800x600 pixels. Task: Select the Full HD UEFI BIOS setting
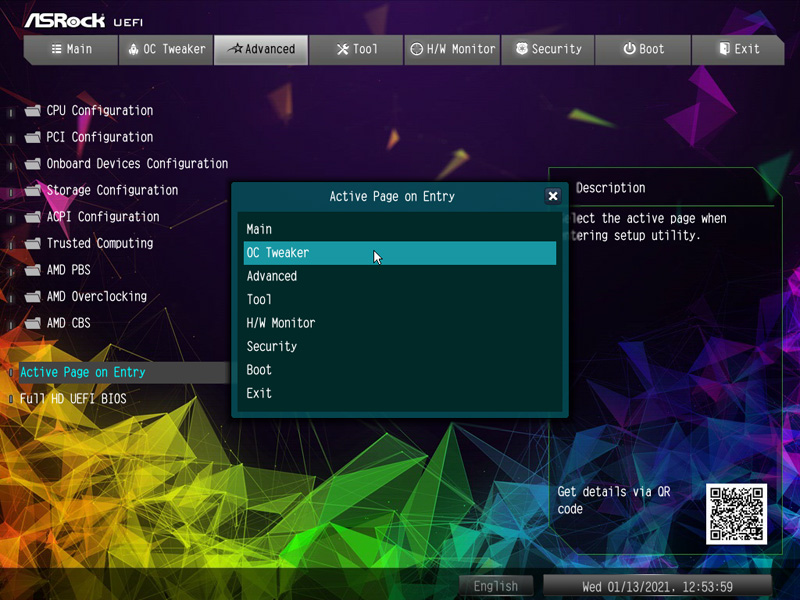click(x=73, y=399)
